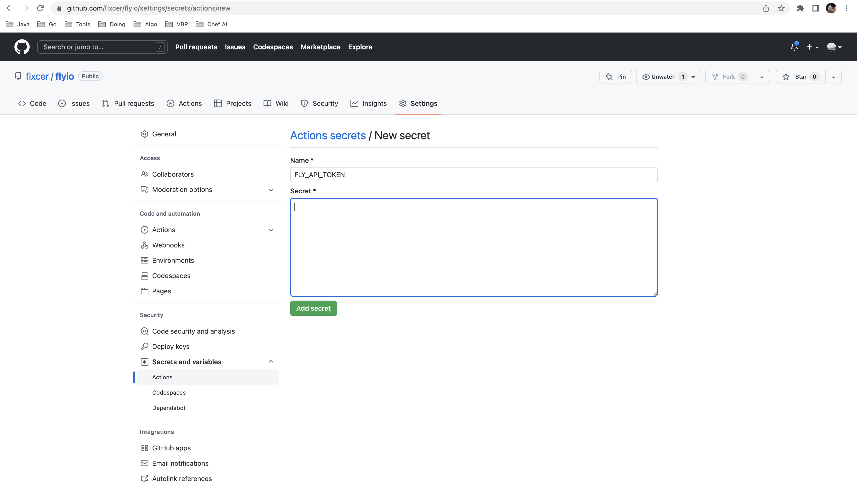
Task: Open browser extensions puzzle icon
Action: coord(800,8)
